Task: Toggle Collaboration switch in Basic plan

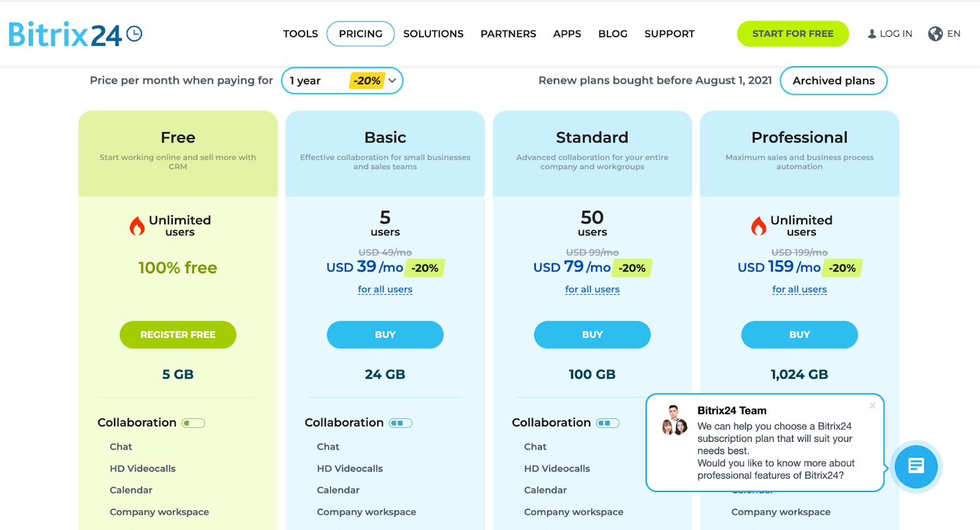Action: [401, 423]
